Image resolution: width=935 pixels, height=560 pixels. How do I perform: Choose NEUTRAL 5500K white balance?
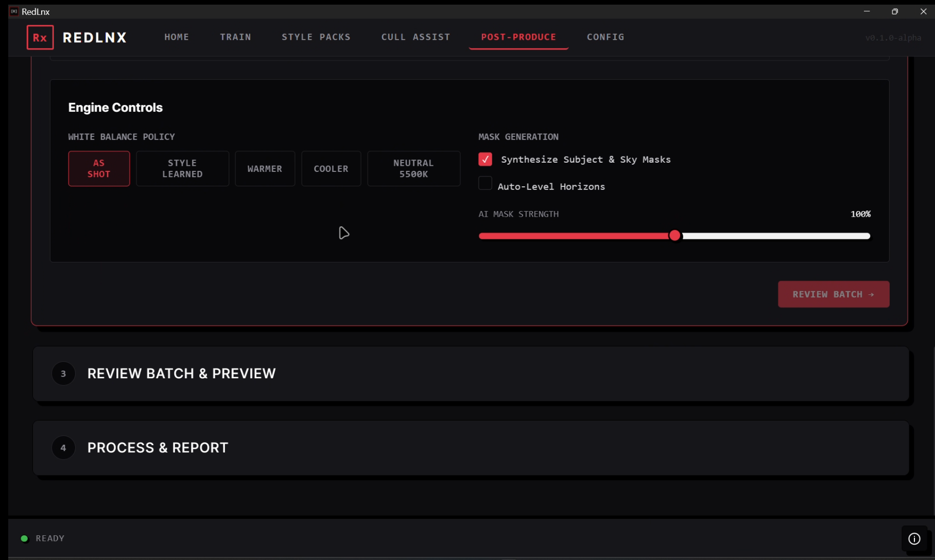(413, 168)
